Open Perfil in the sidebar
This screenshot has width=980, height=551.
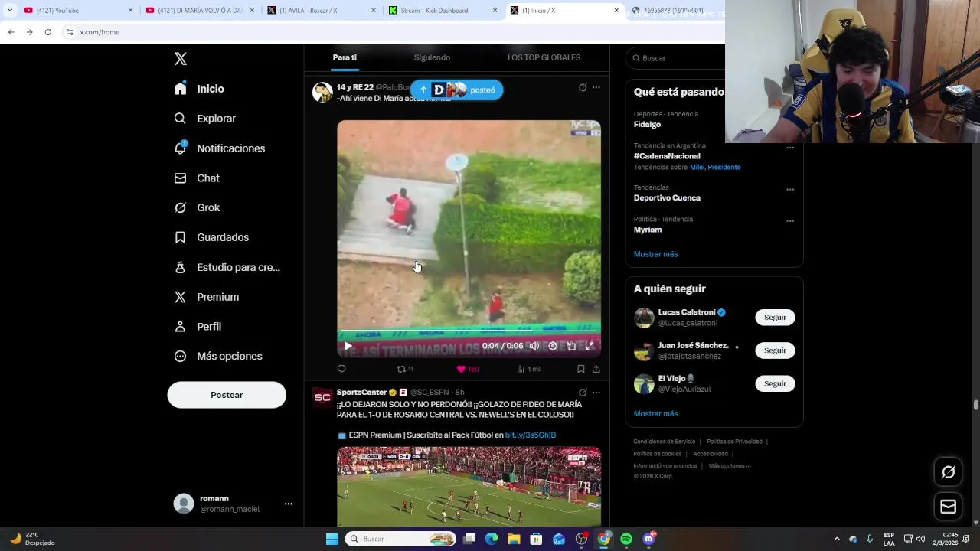click(x=198, y=327)
